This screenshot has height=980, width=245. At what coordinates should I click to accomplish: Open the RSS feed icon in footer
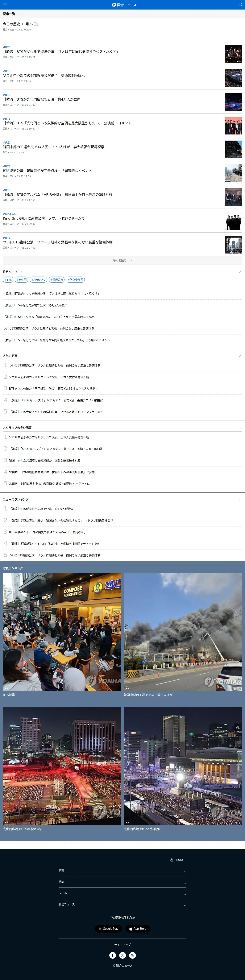132,955
